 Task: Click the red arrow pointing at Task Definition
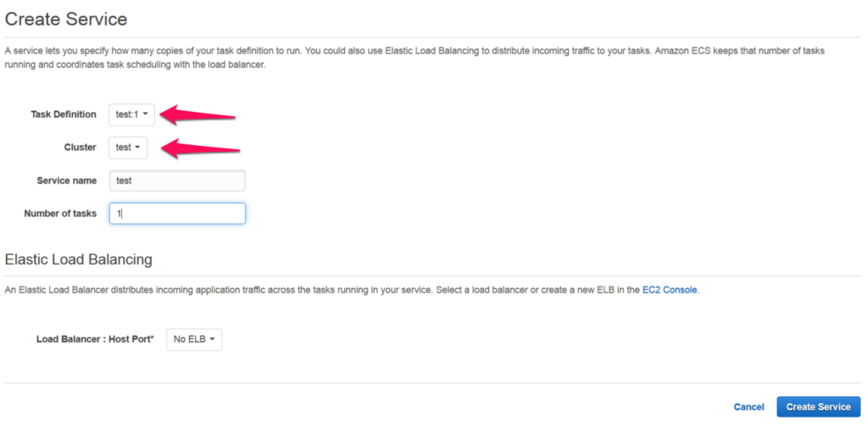coord(198,114)
